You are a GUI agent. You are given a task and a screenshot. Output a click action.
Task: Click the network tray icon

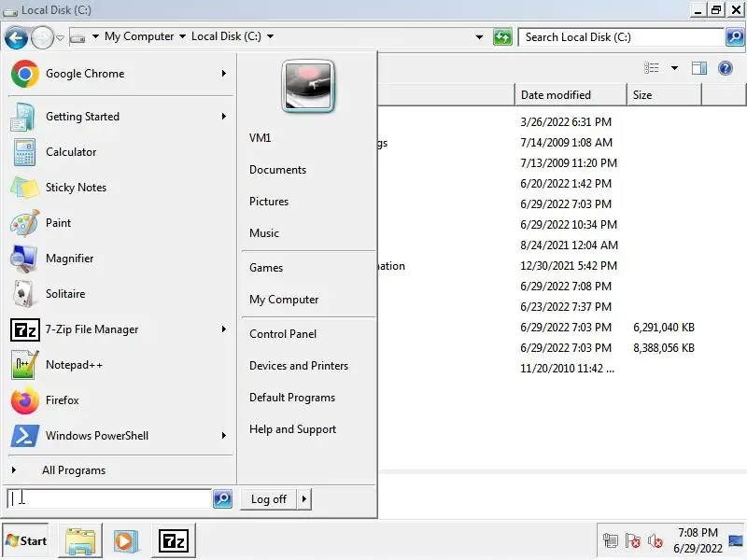coord(611,541)
